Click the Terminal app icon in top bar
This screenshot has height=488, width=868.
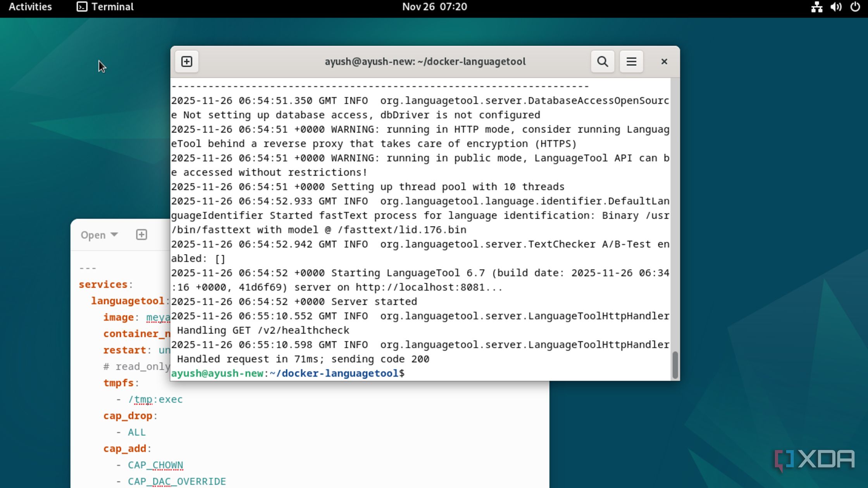pos(82,7)
